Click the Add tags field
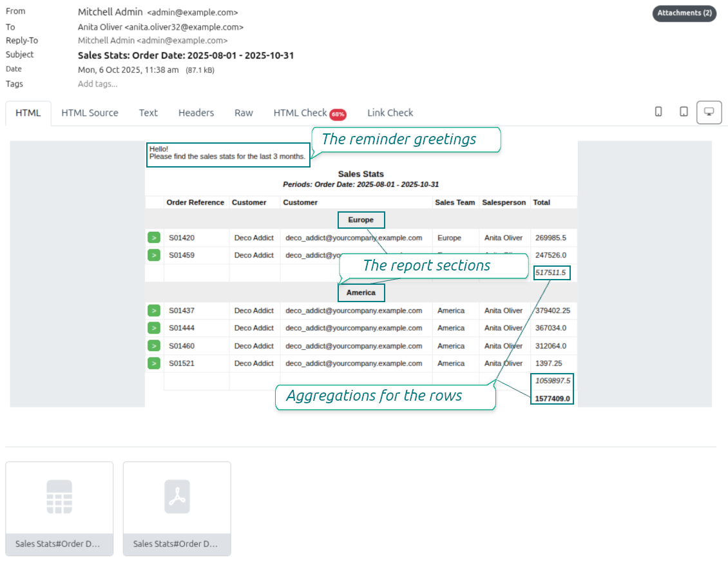This screenshot has height=576, width=728. pos(97,84)
